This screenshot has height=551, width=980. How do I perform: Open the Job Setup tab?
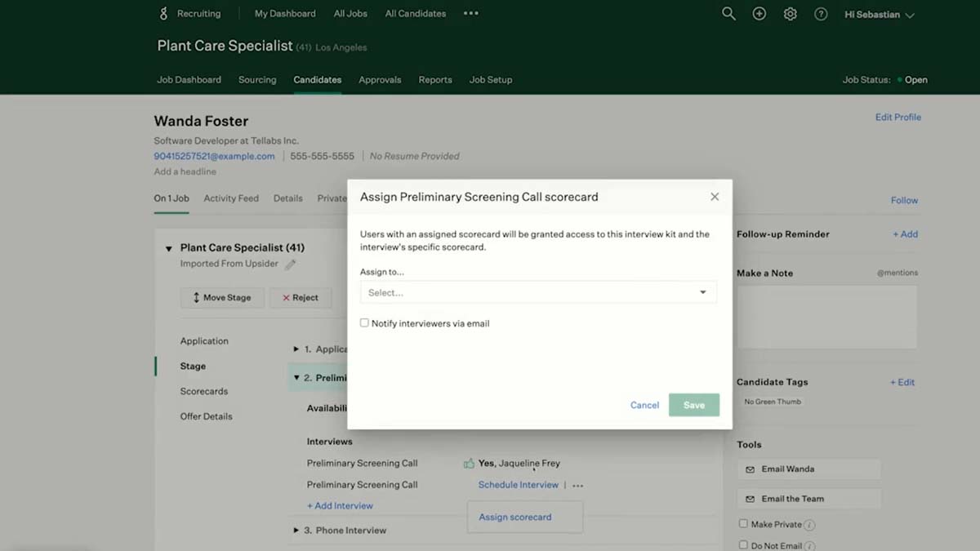(x=491, y=80)
